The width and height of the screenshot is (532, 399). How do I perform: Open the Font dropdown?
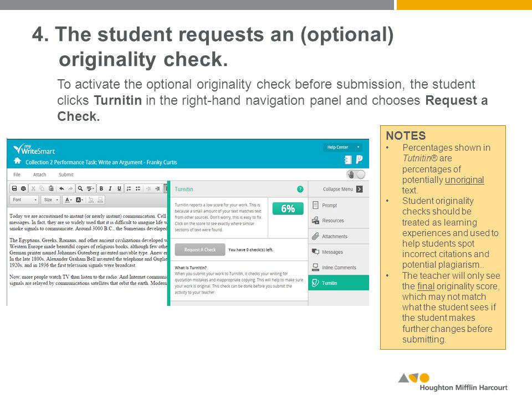24,200
